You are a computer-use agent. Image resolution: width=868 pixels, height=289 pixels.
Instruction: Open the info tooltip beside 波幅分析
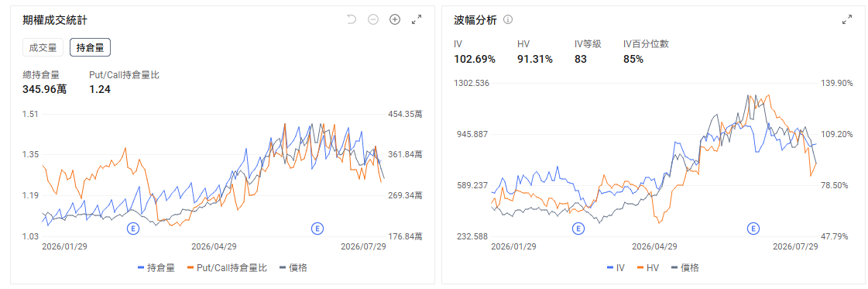tap(508, 20)
